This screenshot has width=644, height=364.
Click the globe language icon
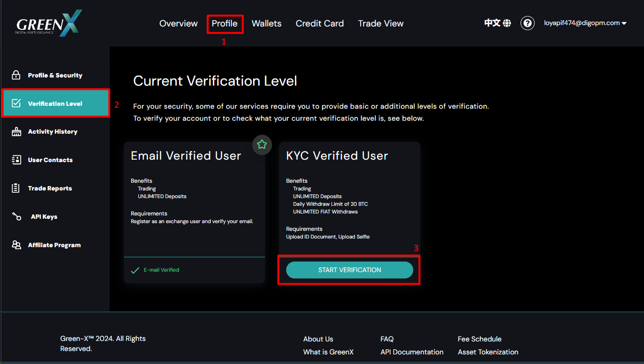[507, 23]
